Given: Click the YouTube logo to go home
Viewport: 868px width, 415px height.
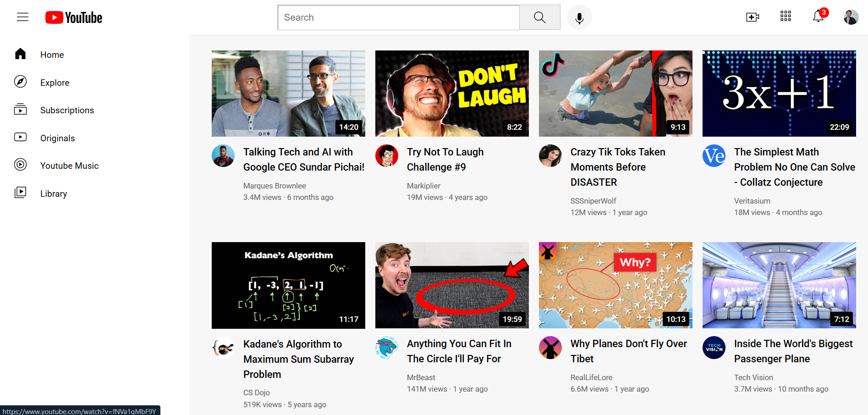Looking at the screenshot, I should coord(73,17).
